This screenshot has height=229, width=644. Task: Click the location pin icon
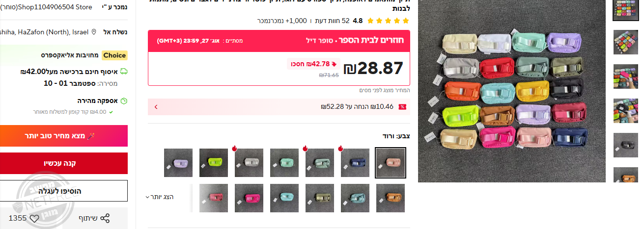94,32
